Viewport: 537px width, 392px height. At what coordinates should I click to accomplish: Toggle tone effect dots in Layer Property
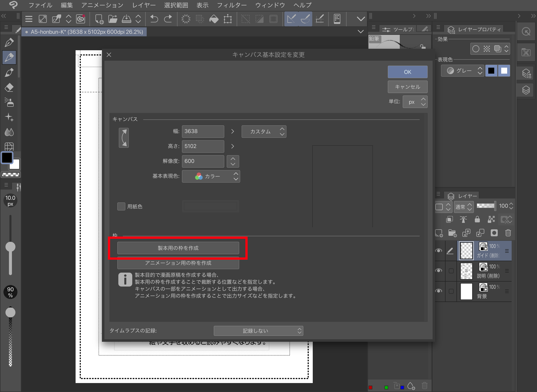487,49
